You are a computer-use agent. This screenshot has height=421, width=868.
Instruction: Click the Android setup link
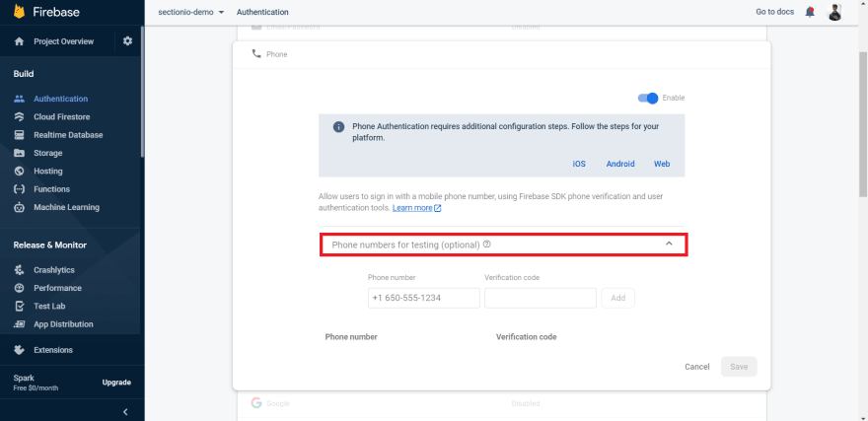pyautogui.click(x=620, y=164)
